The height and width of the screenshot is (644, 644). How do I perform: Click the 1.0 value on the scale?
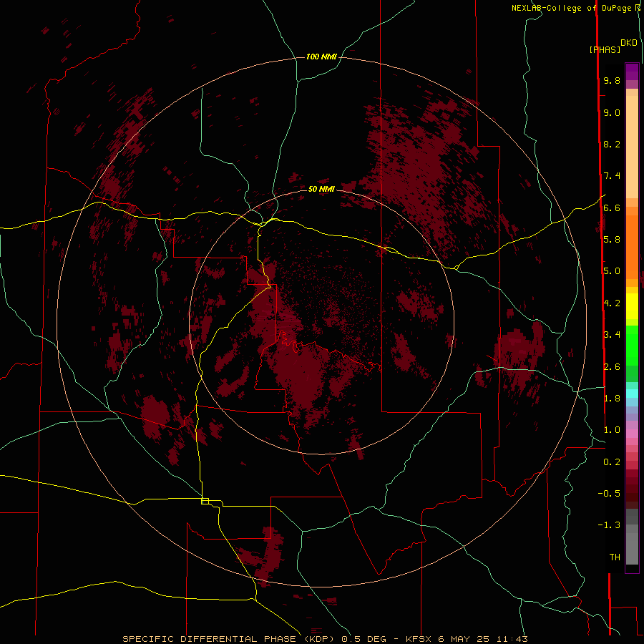pyautogui.click(x=612, y=430)
